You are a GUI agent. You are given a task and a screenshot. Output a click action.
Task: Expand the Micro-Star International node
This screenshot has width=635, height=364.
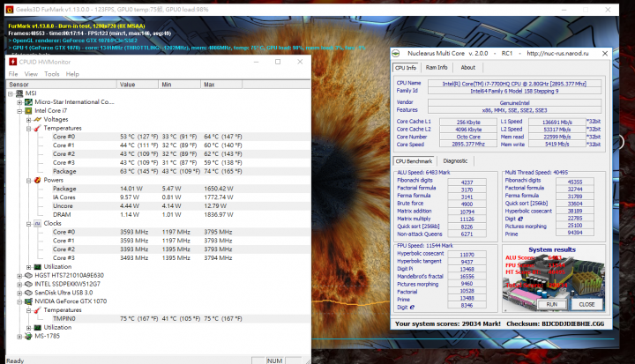(19, 102)
